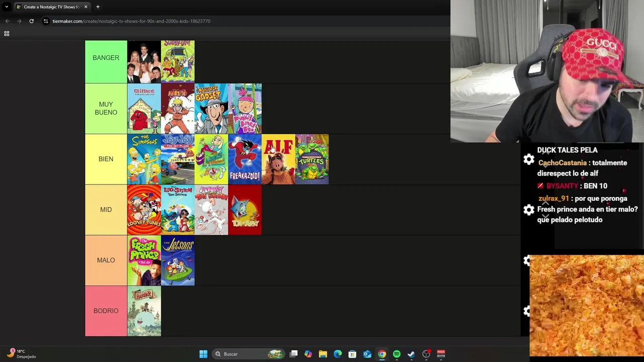Viewport: 644px width, 362px height.
Task: Click the Buscar taskbar search box
Action: 249,354
